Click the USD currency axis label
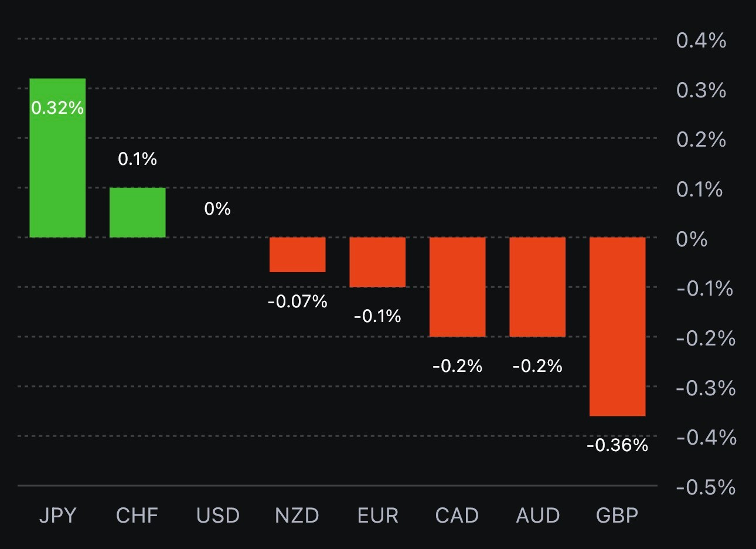Image resolution: width=756 pixels, height=549 pixels. tap(217, 516)
